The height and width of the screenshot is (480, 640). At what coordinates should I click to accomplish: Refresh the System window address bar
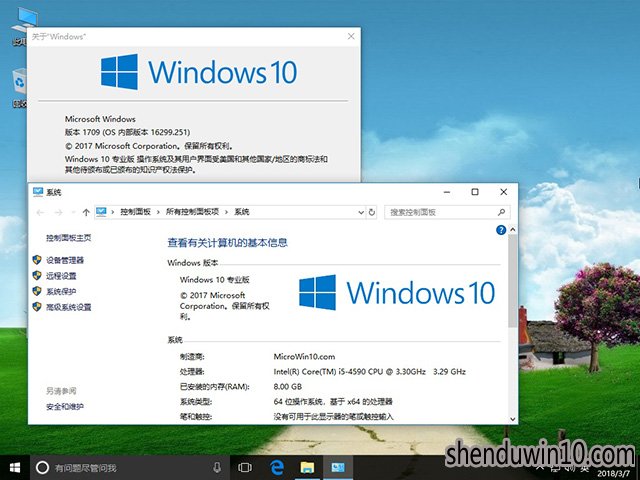372,212
